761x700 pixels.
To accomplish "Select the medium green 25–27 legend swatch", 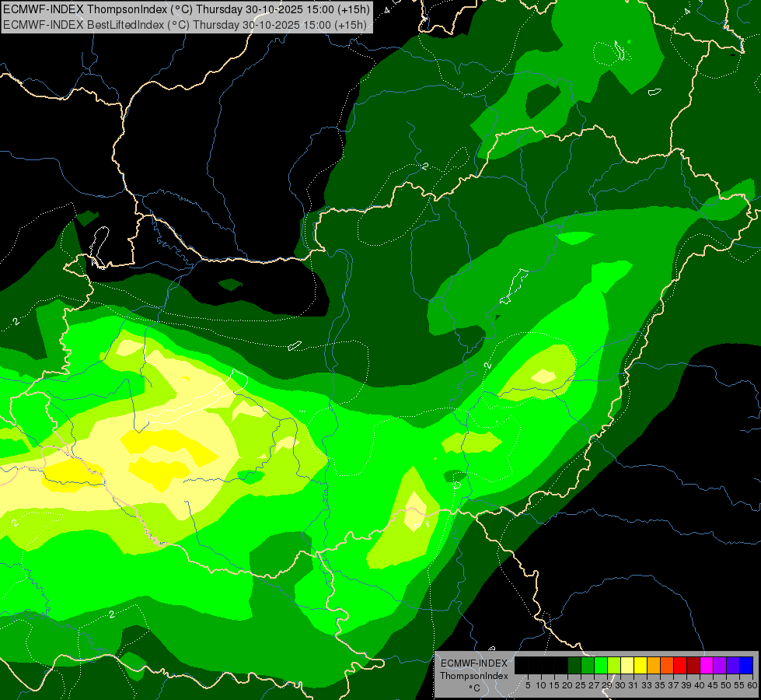I will point(588,665).
